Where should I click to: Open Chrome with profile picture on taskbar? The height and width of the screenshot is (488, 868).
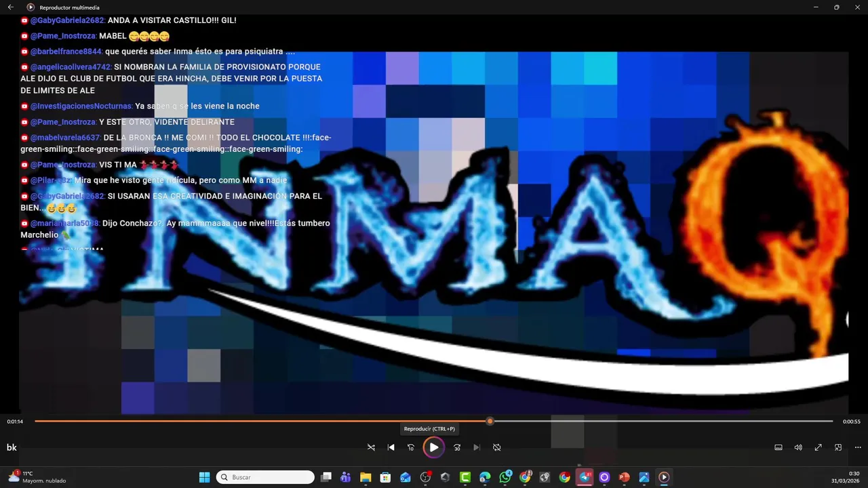[526, 477]
